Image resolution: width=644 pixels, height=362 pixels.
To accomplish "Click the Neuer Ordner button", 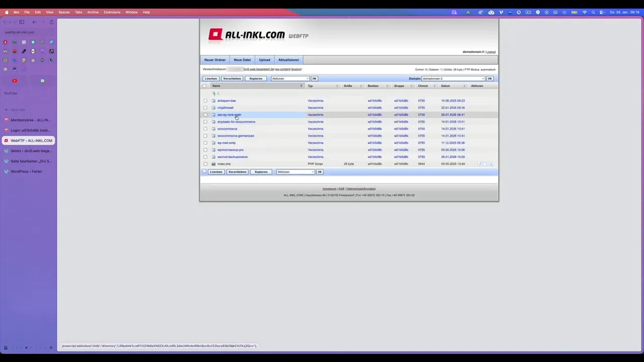I will [215, 59].
